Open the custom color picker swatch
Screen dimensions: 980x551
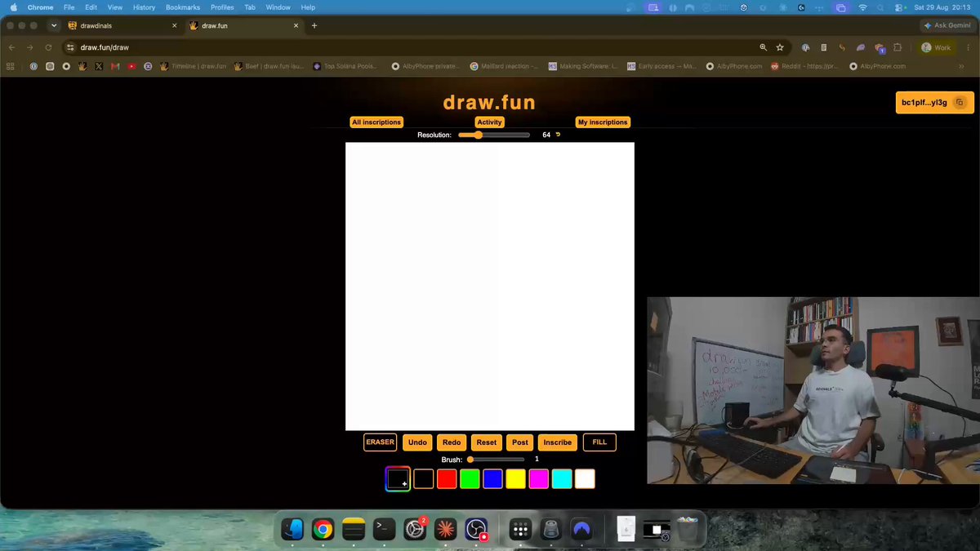(x=398, y=479)
